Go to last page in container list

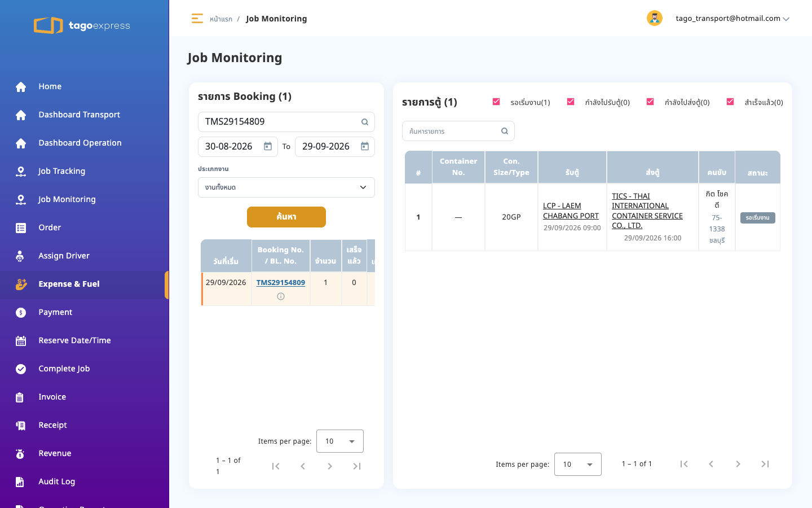[765, 464]
